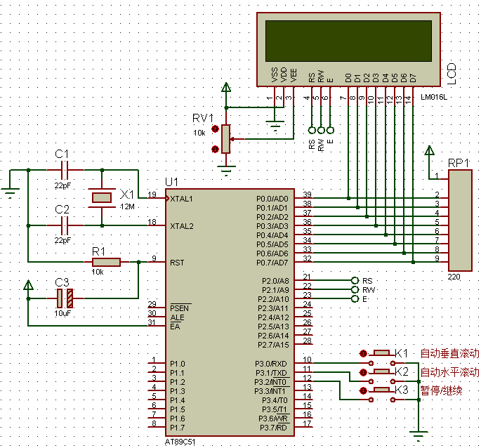
Task: Click the P3.0/RXD pin label
Action: point(271,364)
